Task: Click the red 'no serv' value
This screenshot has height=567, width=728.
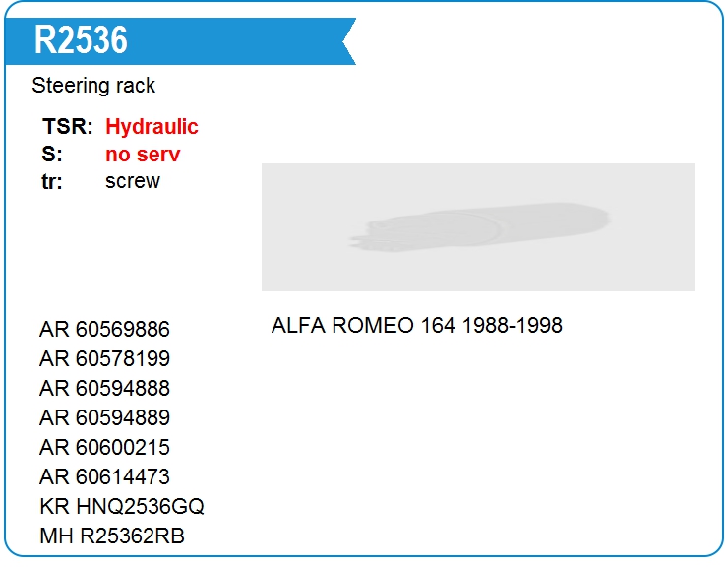Action: pyautogui.click(x=143, y=155)
